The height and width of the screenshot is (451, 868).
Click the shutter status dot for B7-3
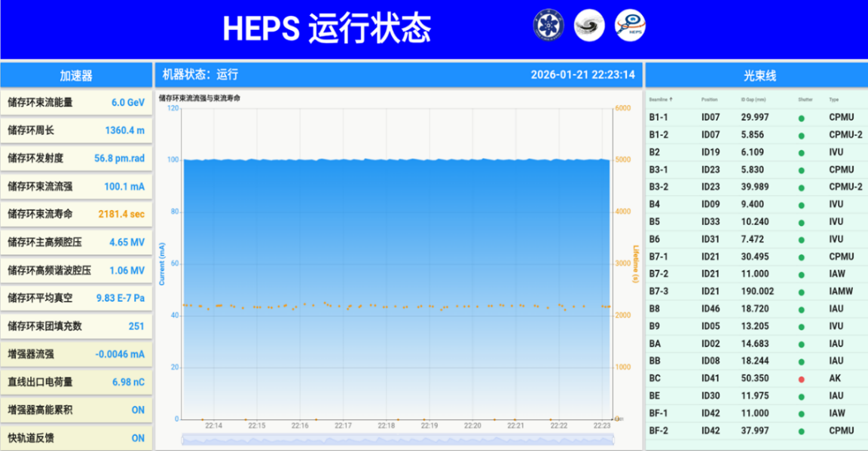pos(802,292)
